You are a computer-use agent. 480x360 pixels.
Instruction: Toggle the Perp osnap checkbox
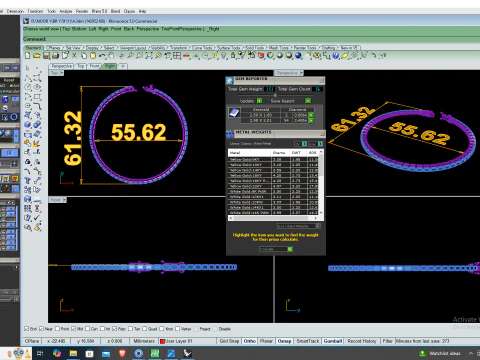114,329
